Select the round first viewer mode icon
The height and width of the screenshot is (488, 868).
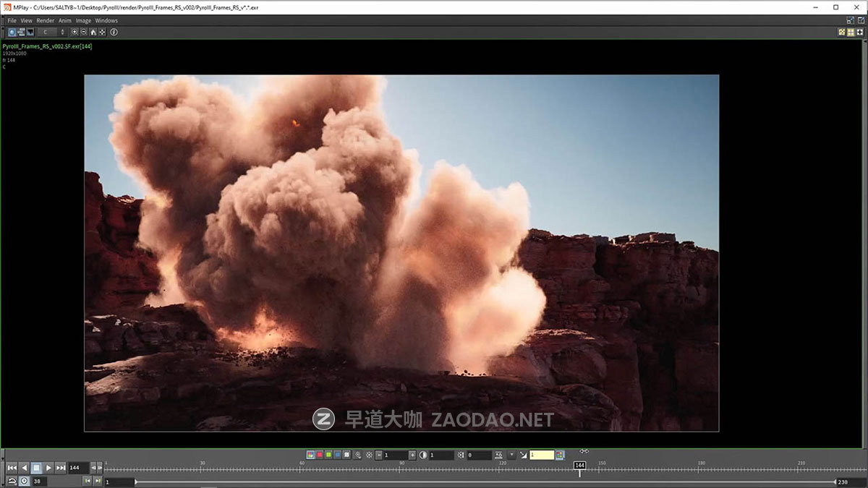[x=12, y=32]
